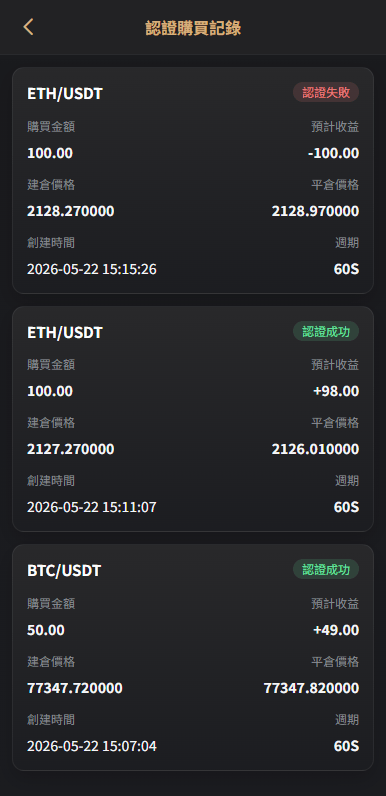Tap the 2026-05-22 15:11:07 timestamp
This screenshot has height=796, width=386.
pos(92,507)
